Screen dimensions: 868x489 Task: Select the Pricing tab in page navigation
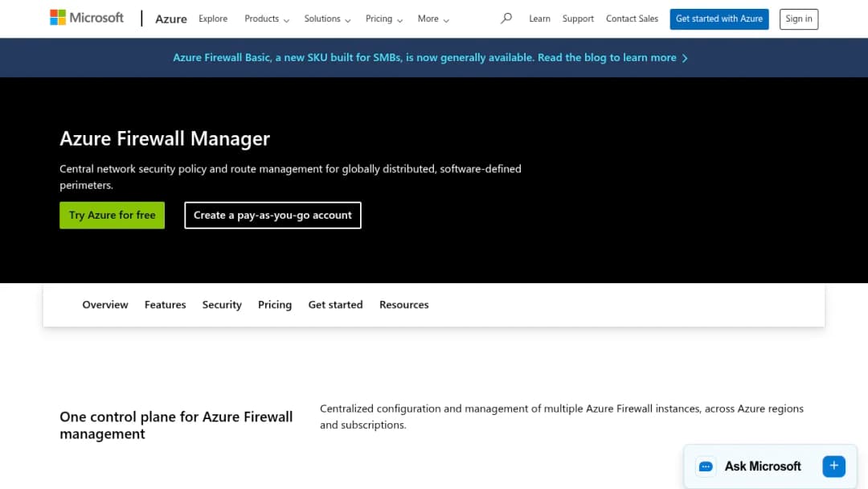[275, 305]
